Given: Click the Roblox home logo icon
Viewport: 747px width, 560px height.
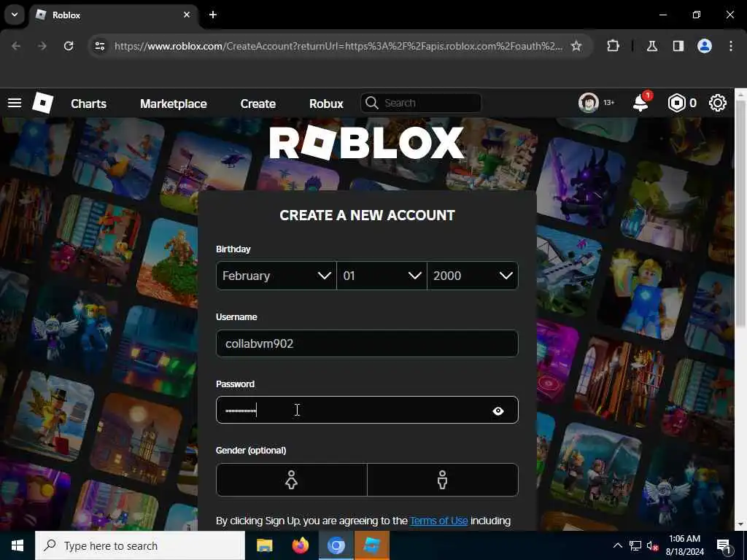Looking at the screenshot, I should 42,103.
